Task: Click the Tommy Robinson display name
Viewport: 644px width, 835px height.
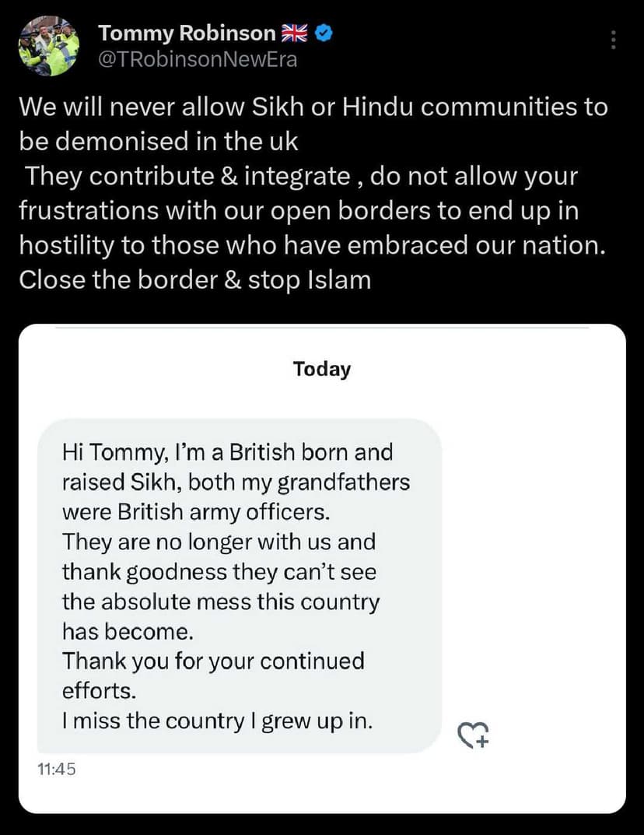Action: [x=187, y=33]
